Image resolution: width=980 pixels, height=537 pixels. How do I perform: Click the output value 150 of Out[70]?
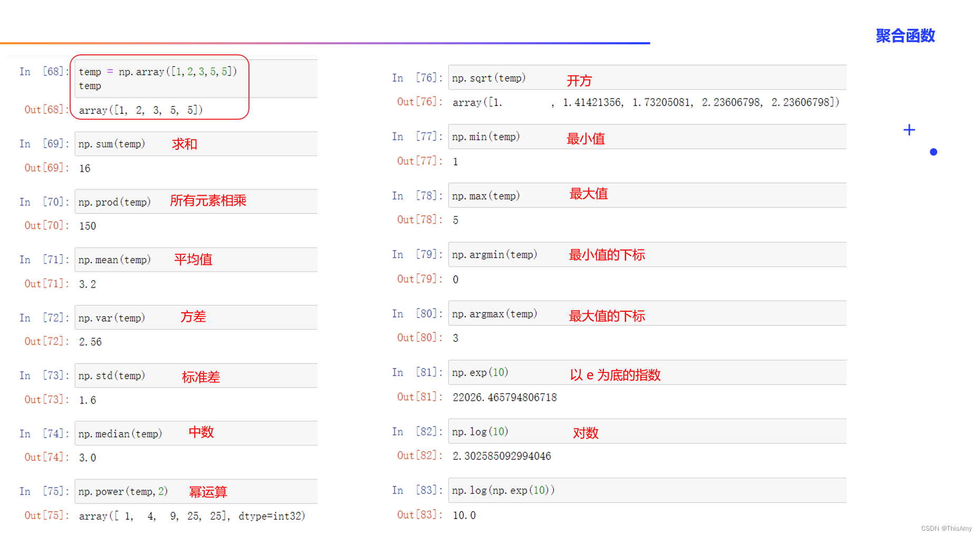(88, 226)
